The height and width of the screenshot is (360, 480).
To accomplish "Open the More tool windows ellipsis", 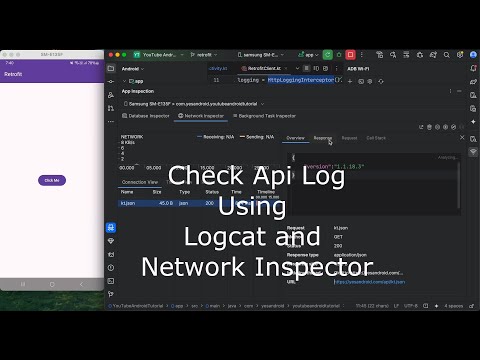I will 111,122.
